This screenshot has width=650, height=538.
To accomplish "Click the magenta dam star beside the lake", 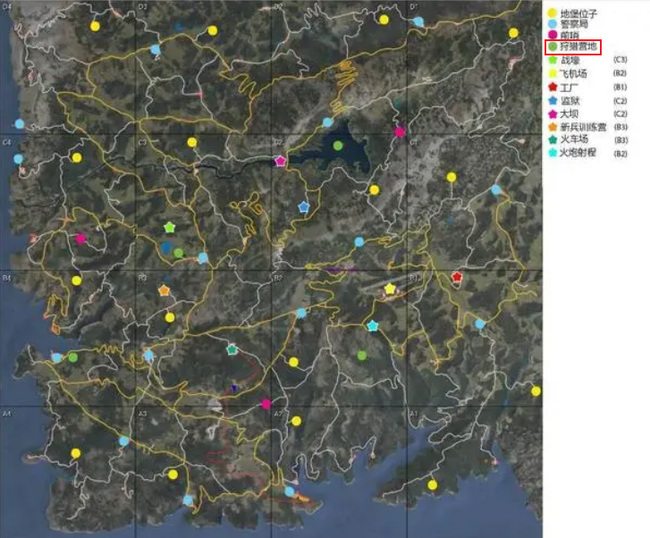I will click(280, 161).
